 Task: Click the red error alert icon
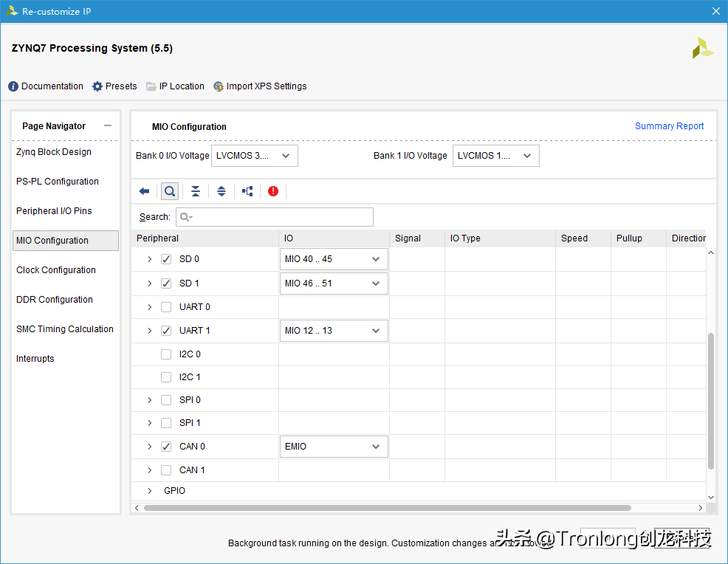pos(273,191)
